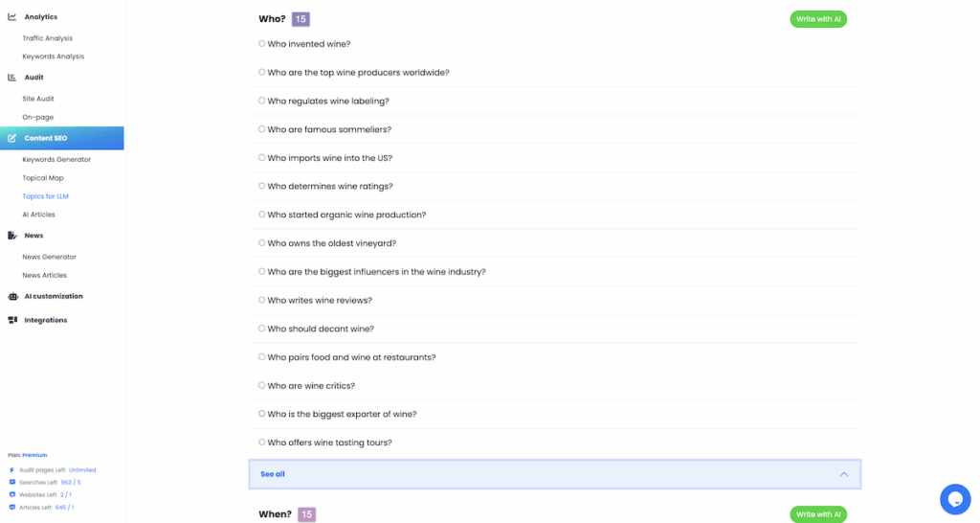Select the Content SEO pencil icon
The height and width of the screenshot is (523, 980).
click(x=11, y=138)
